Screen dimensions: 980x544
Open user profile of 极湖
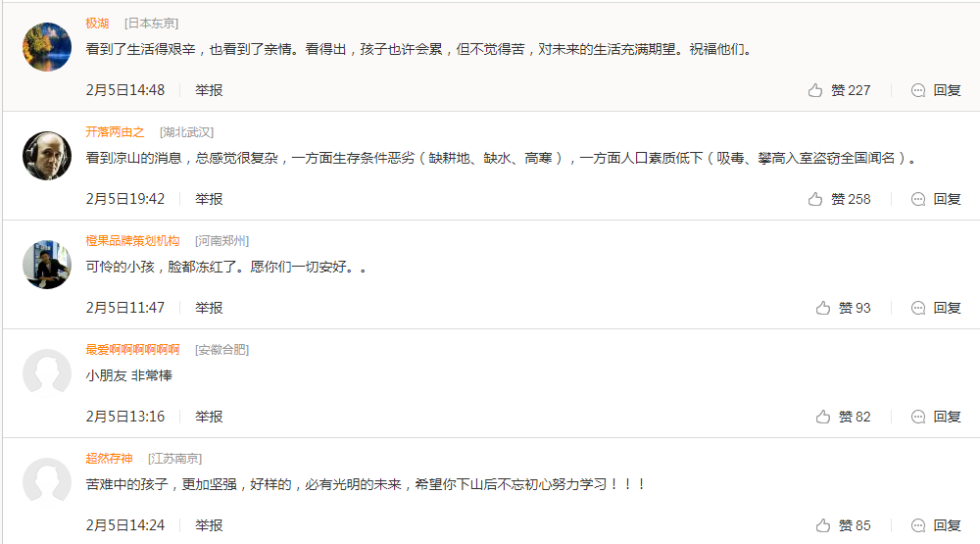click(x=97, y=24)
